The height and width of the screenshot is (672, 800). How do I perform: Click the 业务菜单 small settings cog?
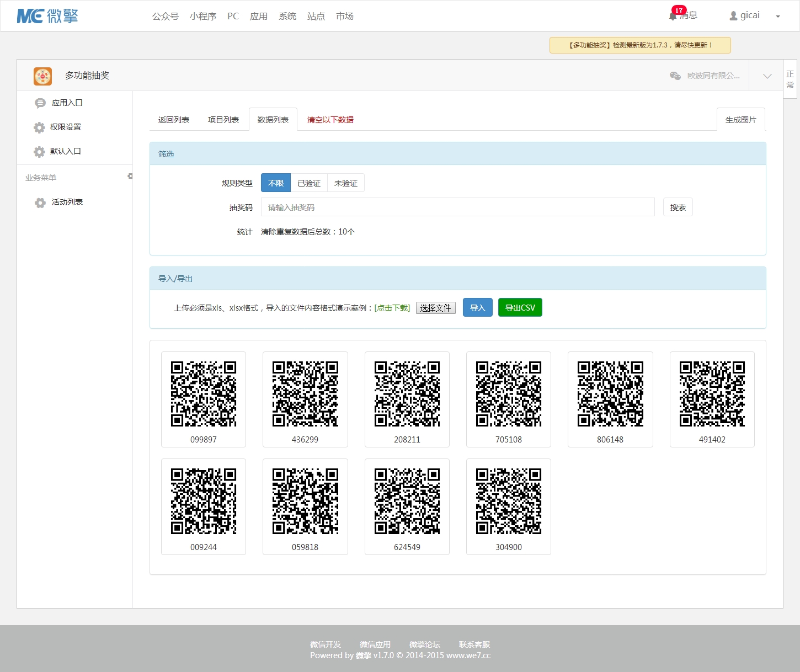point(130,176)
